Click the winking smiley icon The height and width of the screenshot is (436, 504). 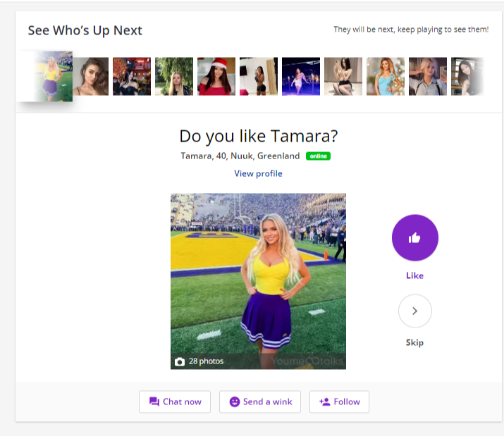pos(234,401)
